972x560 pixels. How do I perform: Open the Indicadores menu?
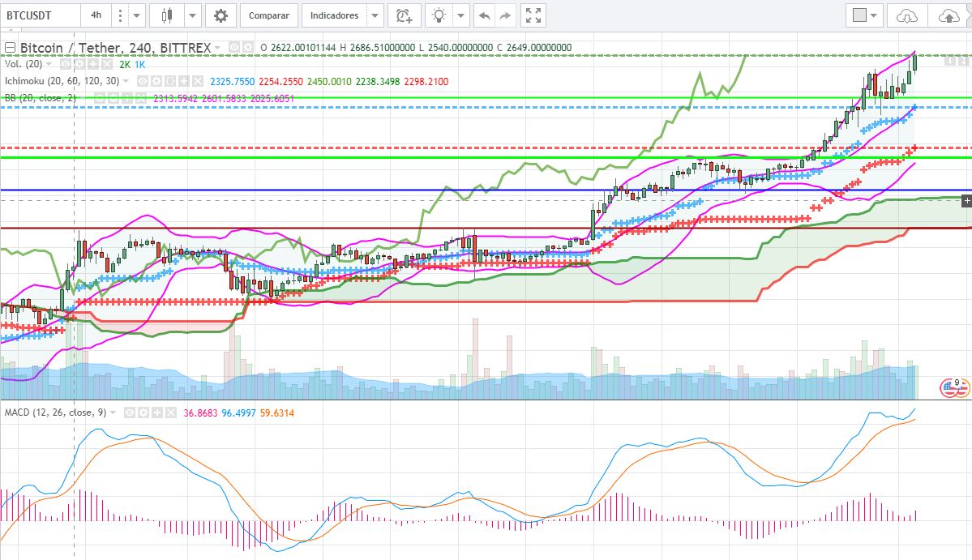point(334,15)
